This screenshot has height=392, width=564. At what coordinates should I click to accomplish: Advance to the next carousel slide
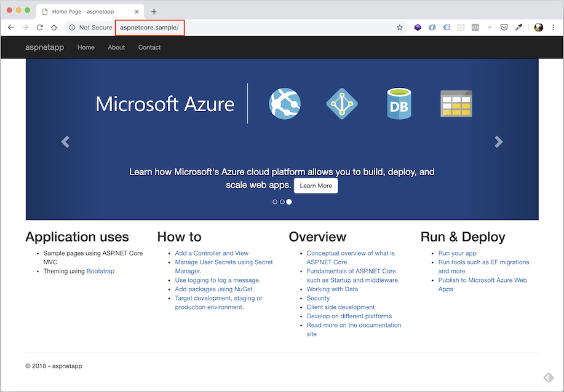click(x=499, y=142)
